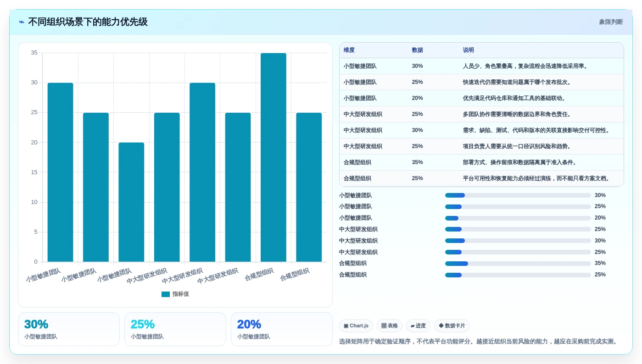Toggle the 指标值 legend swatch
642x364 pixels.
tap(166, 294)
